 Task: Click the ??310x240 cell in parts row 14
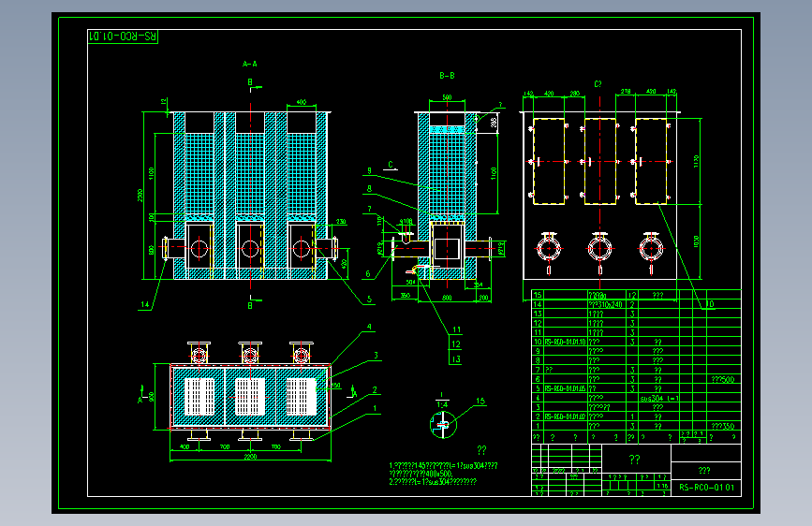[606, 304]
